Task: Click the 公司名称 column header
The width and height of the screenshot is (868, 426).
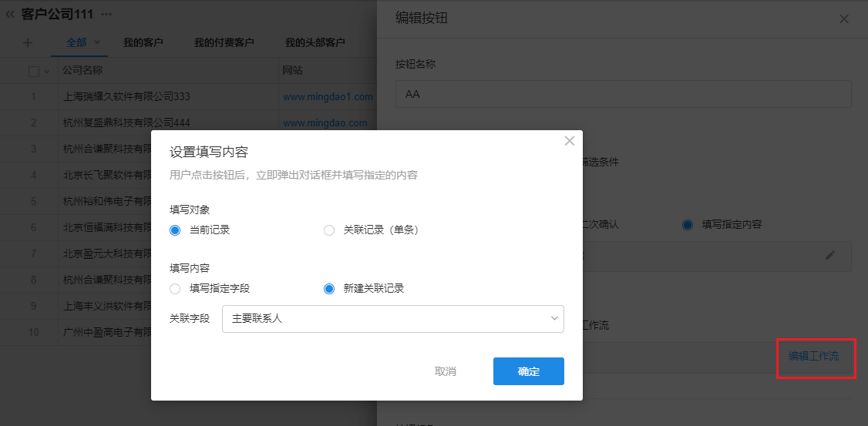Action: point(82,70)
